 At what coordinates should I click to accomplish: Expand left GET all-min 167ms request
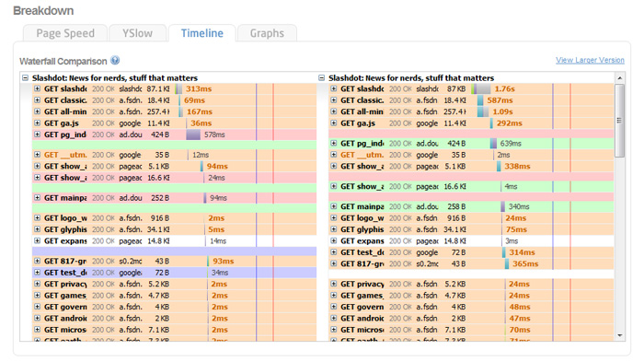pos(38,111)
